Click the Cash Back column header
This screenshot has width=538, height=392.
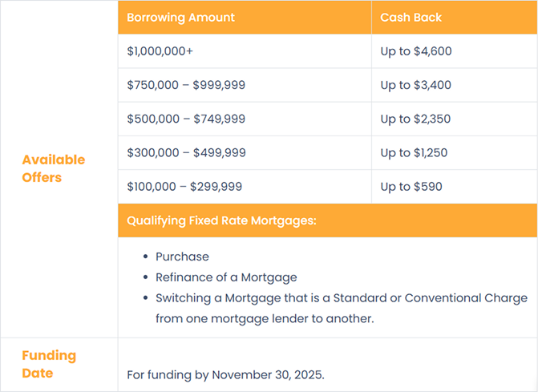(411, 17)
